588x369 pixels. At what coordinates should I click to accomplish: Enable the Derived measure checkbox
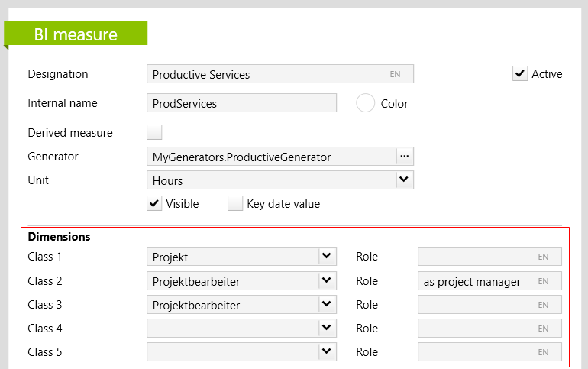pos(154,132)
